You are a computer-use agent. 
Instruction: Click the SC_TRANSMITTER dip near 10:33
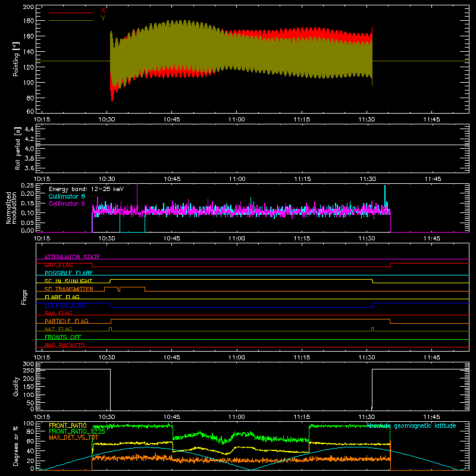coord(119,289)
